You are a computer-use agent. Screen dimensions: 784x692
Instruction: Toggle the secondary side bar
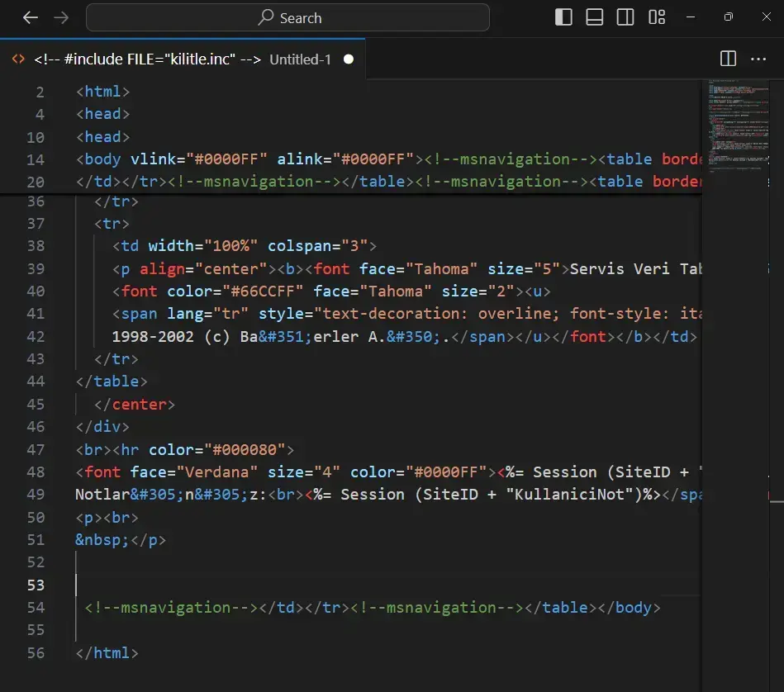625,17
